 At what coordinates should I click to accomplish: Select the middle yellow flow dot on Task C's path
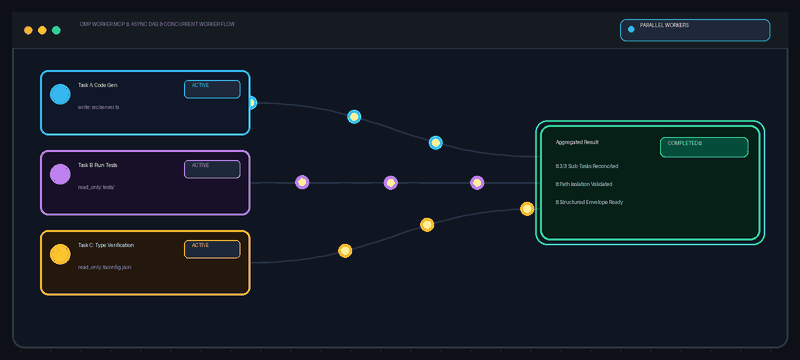427,225
